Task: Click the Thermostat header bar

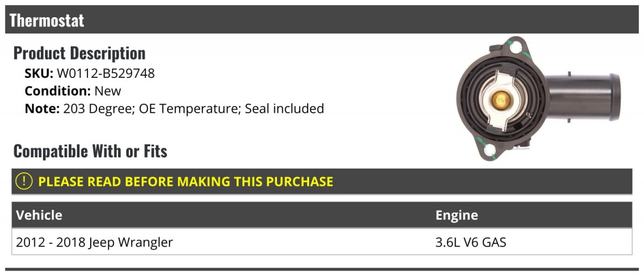Action: point(322,20)
